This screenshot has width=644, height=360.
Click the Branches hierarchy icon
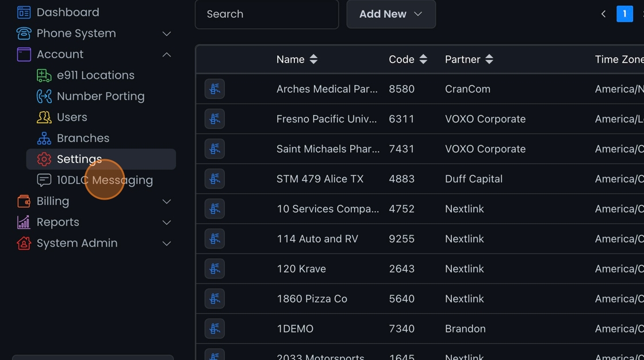(x=44, y=138)
